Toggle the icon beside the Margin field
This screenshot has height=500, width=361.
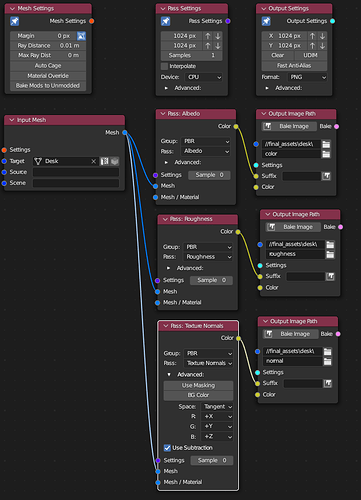pyautogui.click(x=81, y=36)
